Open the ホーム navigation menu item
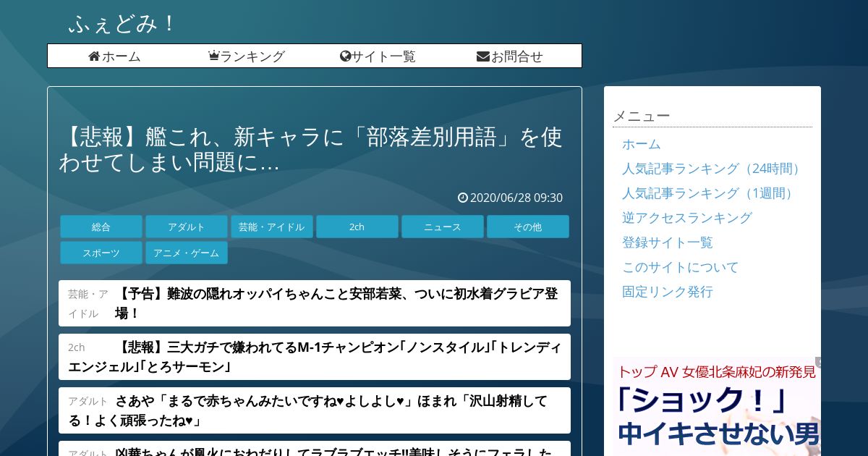The width and height of the screenshot is (868, 456). point(114,56)
